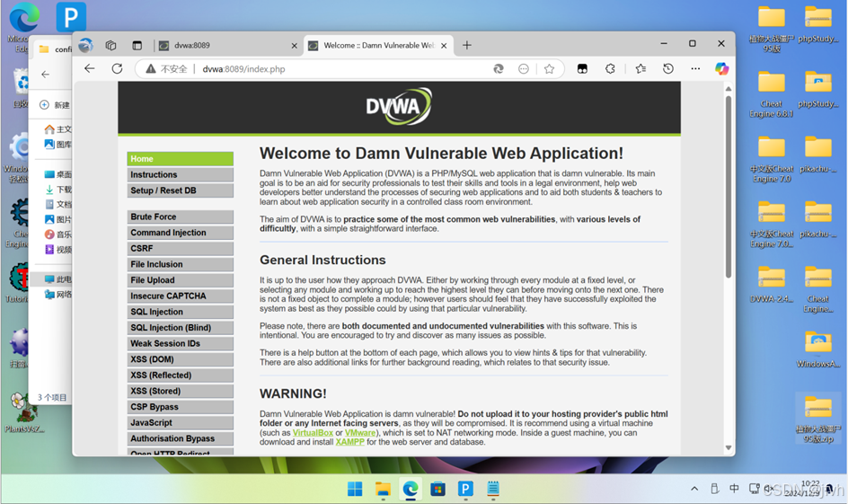Image resolution: width=848 pixels, height=504 pixels.
Task: Open the XSS (Stored) module
Action: tap(180, 391)
